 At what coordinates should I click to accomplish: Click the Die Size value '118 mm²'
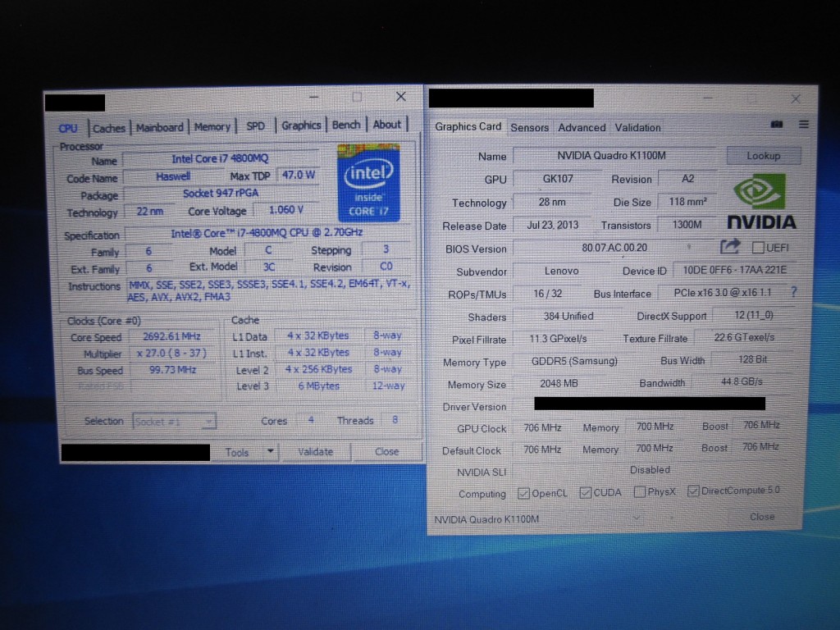(x=687, y=202)
